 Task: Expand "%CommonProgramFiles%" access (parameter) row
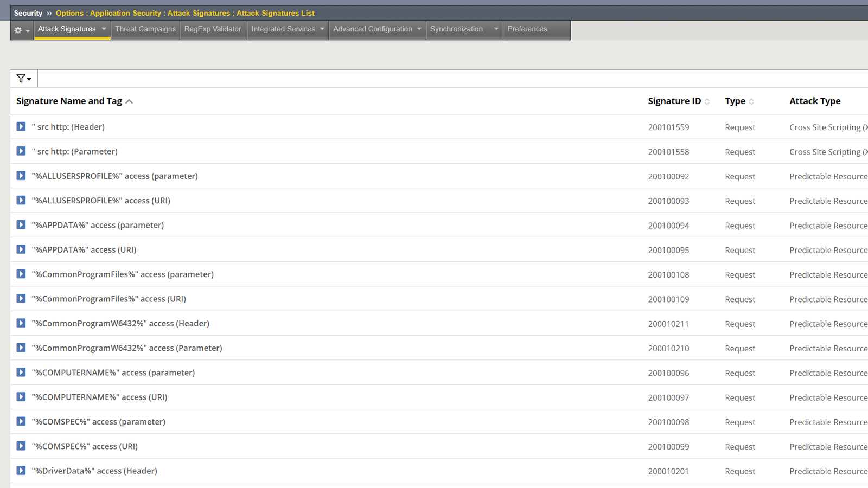21,274
